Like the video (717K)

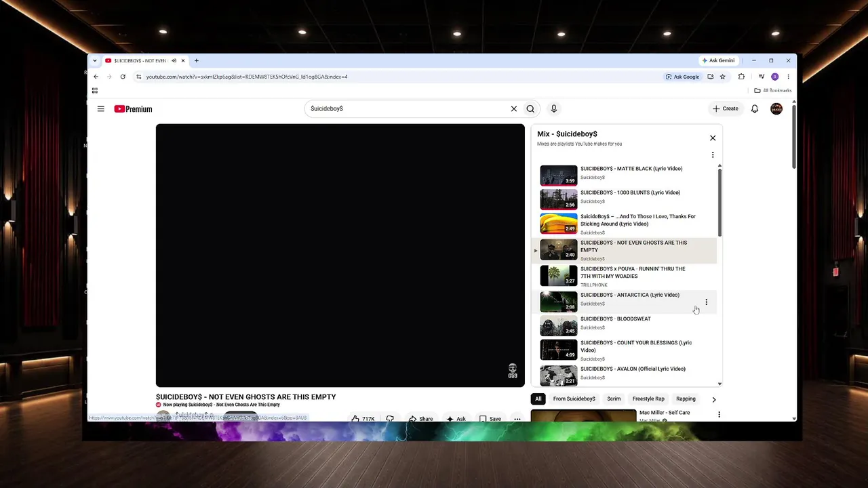(x=363, y=418)
